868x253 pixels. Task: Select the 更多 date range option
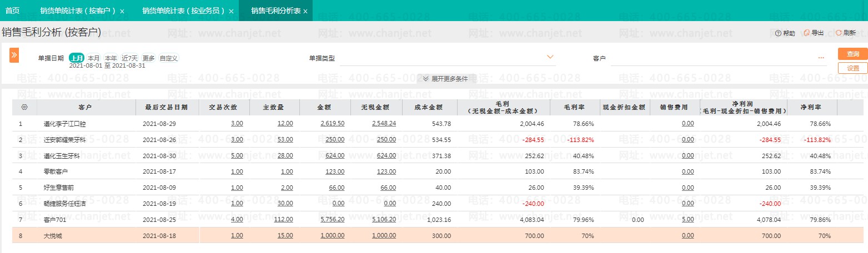coord(148,58)
